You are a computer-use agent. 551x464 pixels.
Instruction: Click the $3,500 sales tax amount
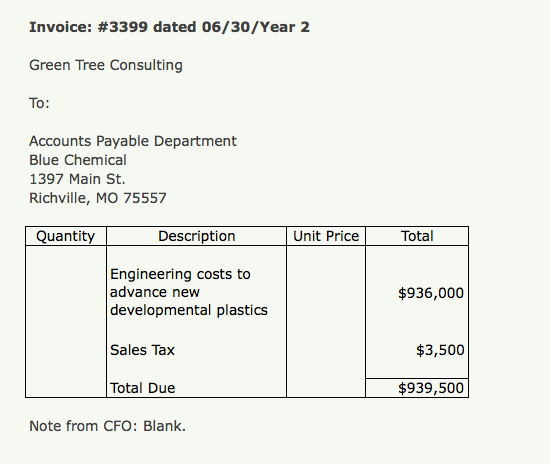(440, 350)
